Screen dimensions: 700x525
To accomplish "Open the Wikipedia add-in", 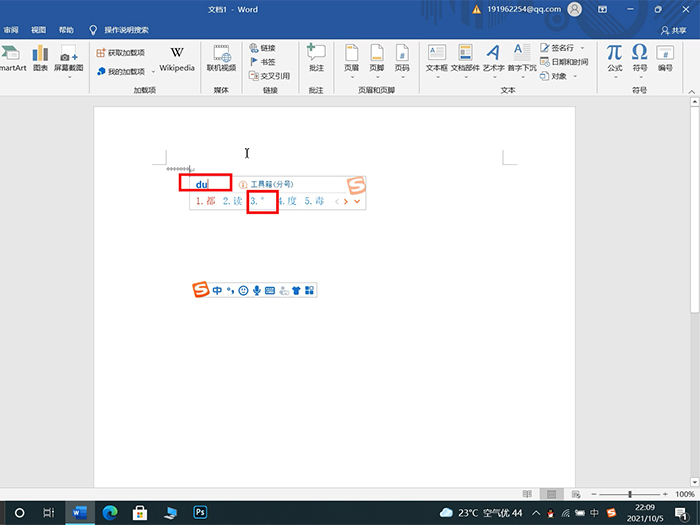I will pyautogui.click(x=177, y=59).
